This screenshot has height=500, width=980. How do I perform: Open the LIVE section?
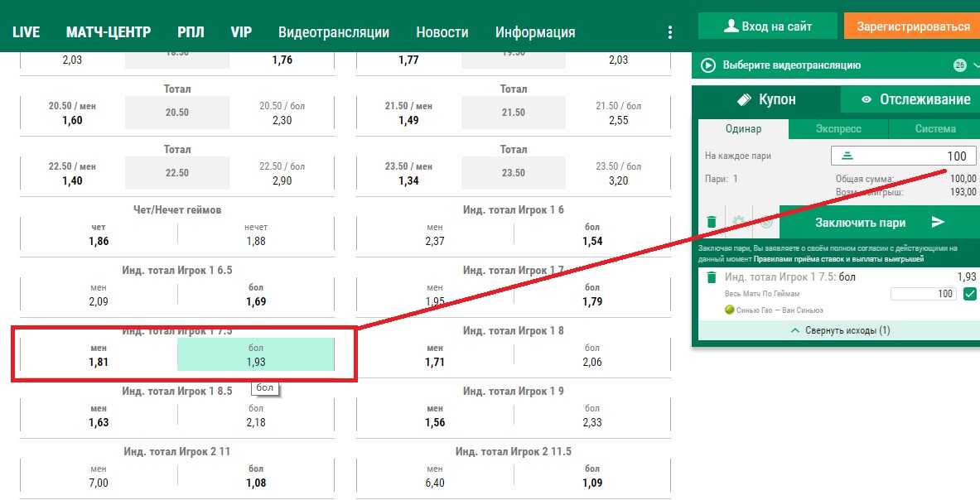[x=27, y=32]
